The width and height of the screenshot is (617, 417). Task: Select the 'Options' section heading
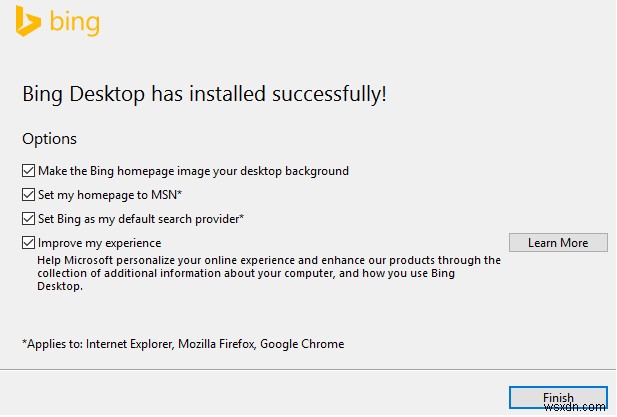[49, 139]
